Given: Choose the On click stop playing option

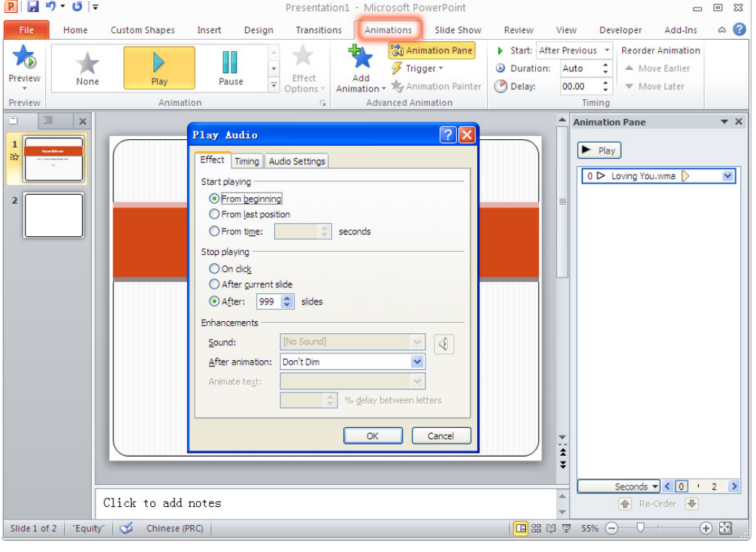Looking at the screenshot, I should click(x=215, y=268).
